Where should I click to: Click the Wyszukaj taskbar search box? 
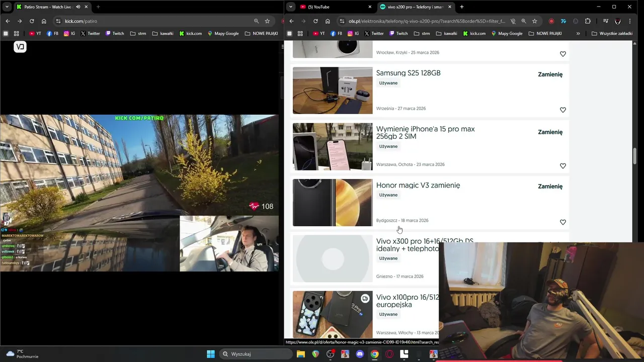click(x=256, y=354)
